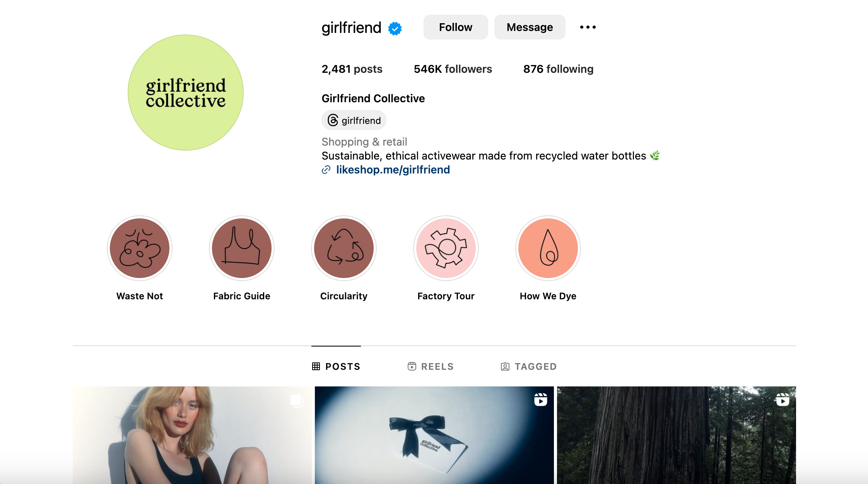Viewport: 868px width, 484px height.
Task: Open the Fabric Guide highlight
Action: [x=242, y=247]
